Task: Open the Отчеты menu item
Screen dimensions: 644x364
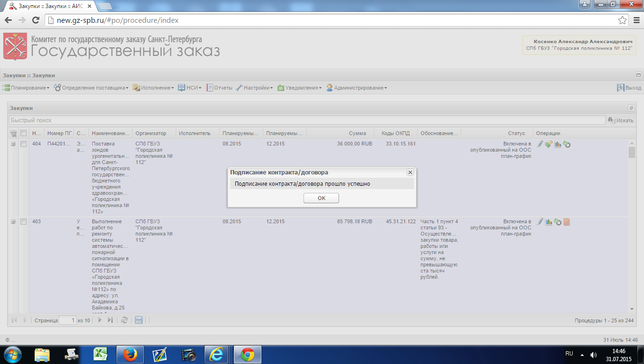Action: 219,88
